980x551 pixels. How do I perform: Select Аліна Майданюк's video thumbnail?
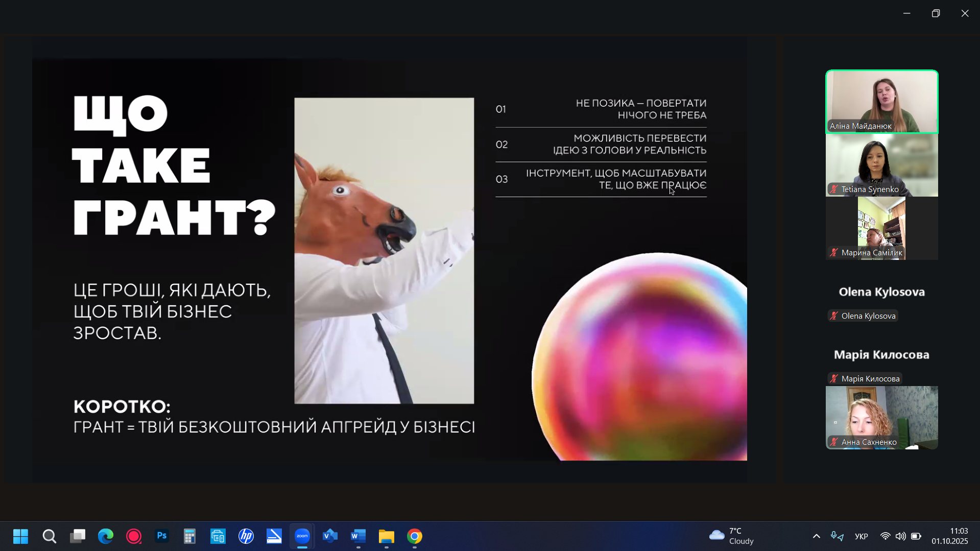881,102
